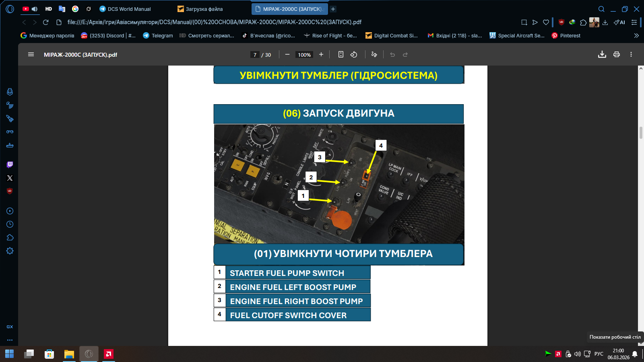Open PDF more actions menu
This screenshot has width=644, height=362.
(631, 55)
